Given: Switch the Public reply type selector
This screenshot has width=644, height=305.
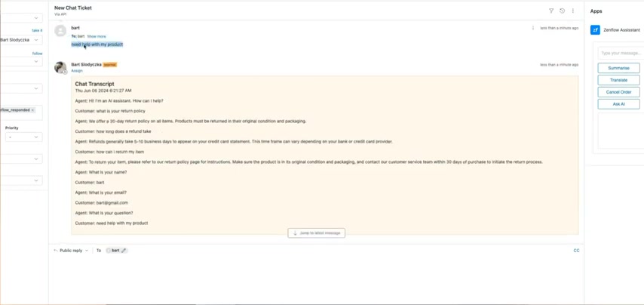Looking at the screenshot, I should 71,251.
